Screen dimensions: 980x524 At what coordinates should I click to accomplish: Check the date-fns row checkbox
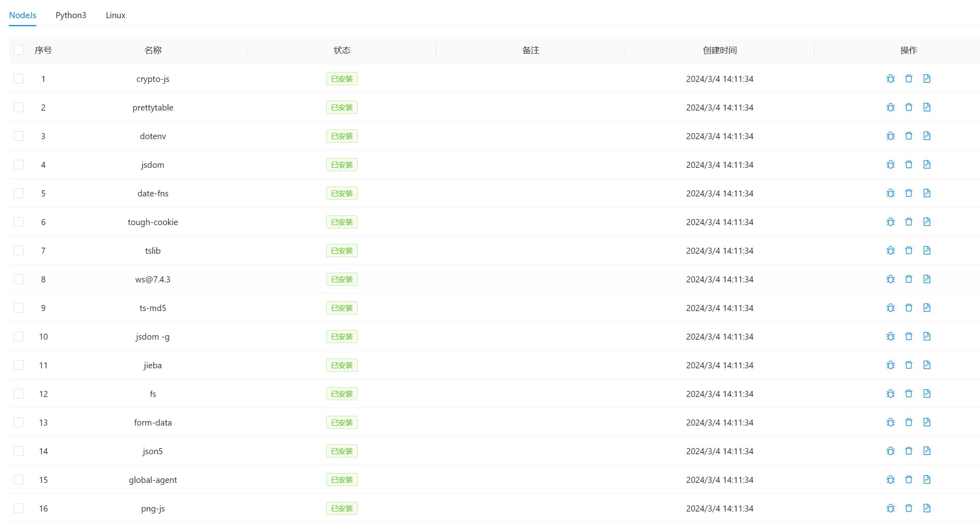(19, 193)
